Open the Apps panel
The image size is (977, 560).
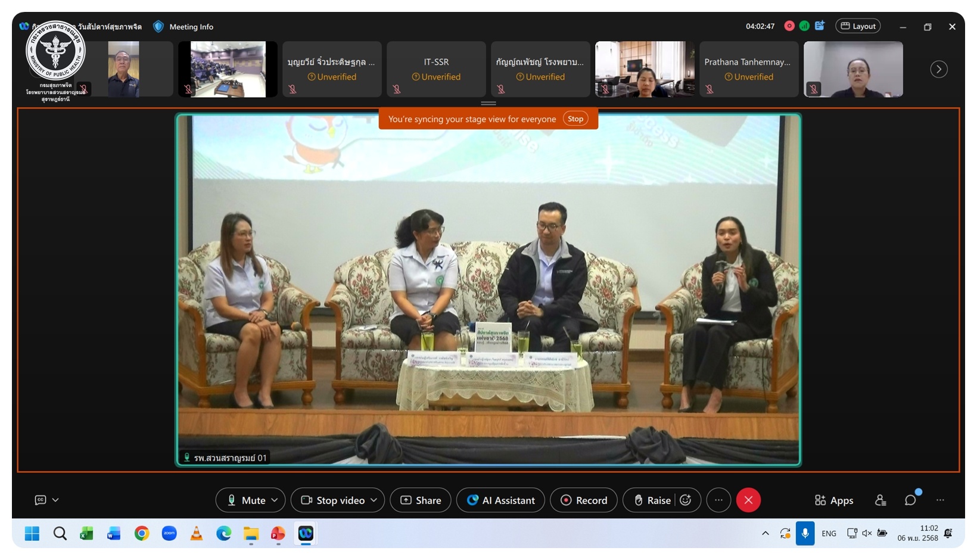coord(833,500)
